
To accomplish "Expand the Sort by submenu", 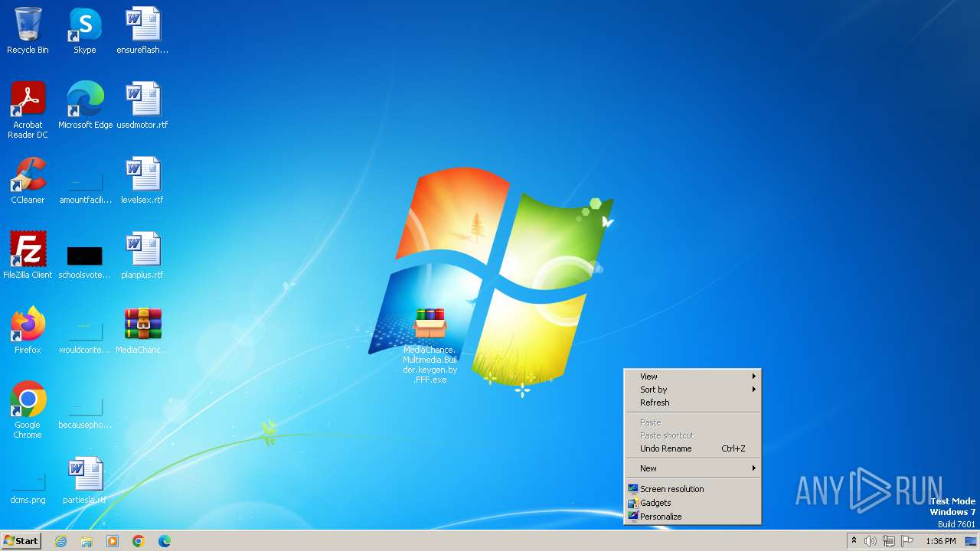I will [692, 390].
